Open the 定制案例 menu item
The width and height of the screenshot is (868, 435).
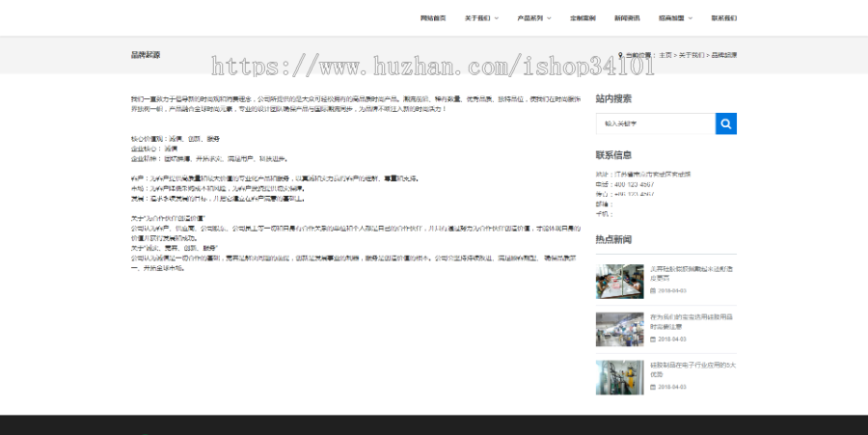pos(583,18)
